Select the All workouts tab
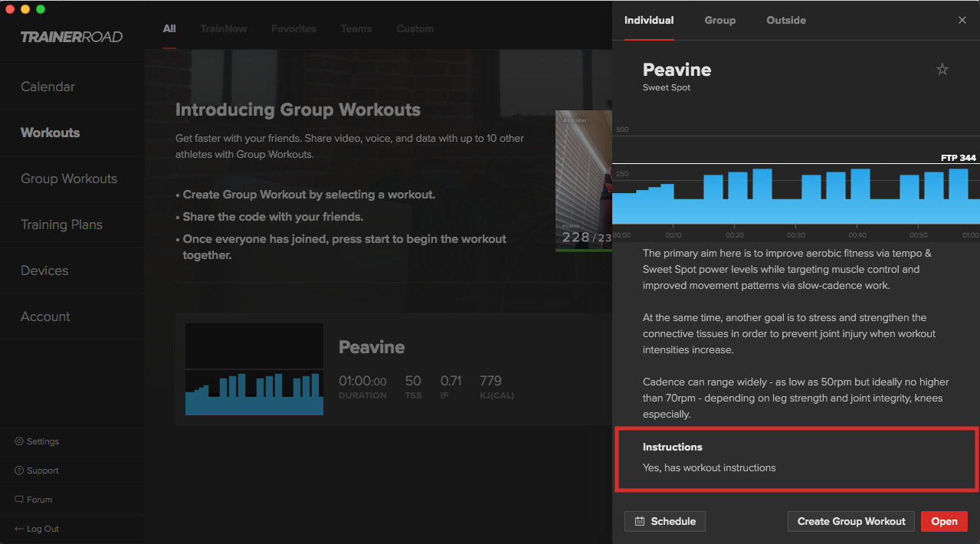Image resolution: width=980 pixels, height=544 pixels. click(x=169, y=28)
